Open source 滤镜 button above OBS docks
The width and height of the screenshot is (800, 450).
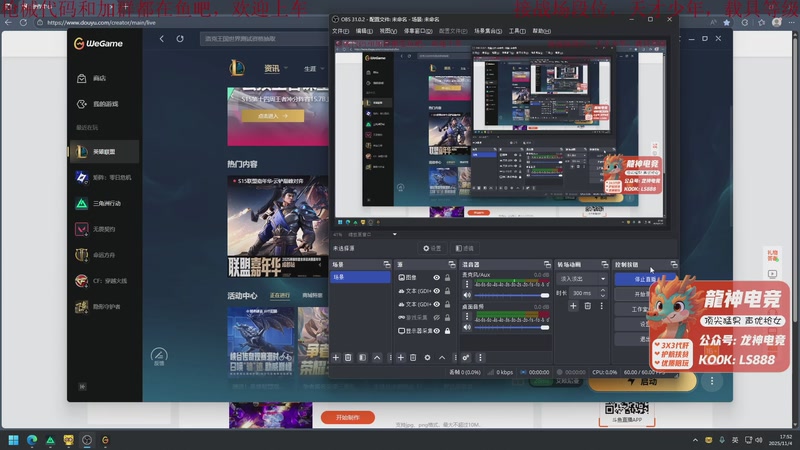[x=465, y=248]
